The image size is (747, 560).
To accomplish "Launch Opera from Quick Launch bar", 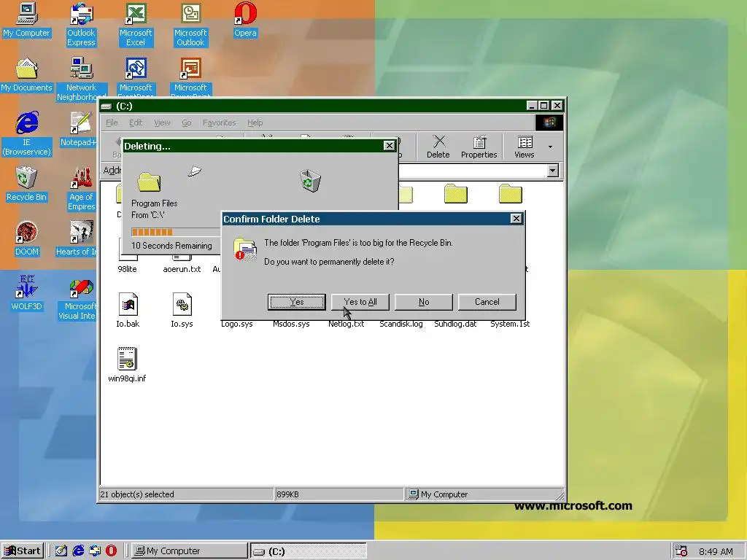I will click(111, 551).
